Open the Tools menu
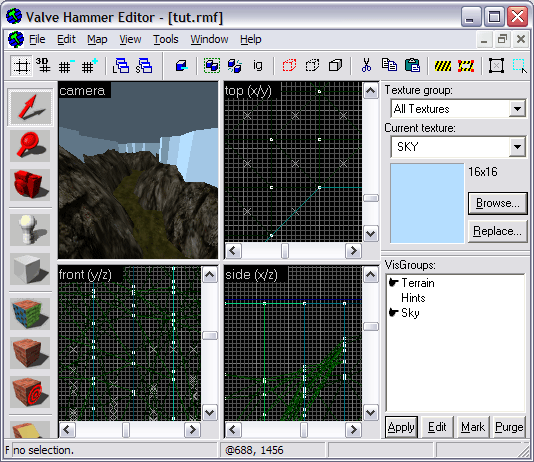 (x=166, y=39)
